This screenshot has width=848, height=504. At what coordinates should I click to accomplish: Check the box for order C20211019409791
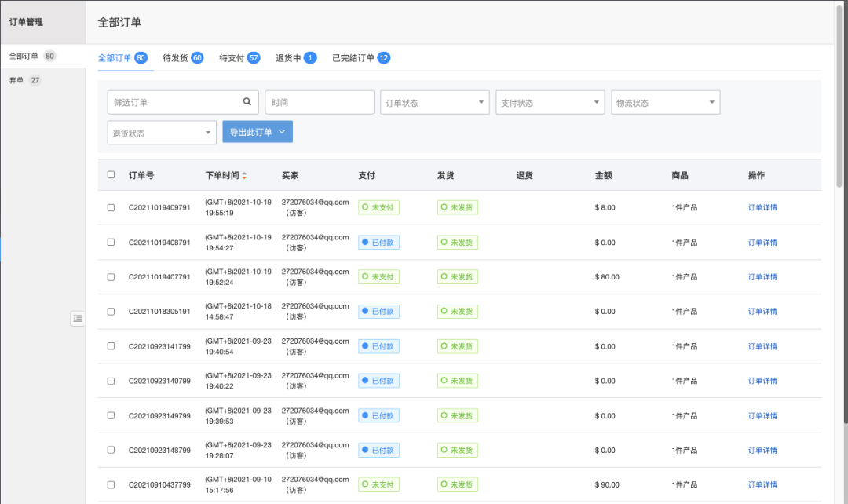coord(111,208)
